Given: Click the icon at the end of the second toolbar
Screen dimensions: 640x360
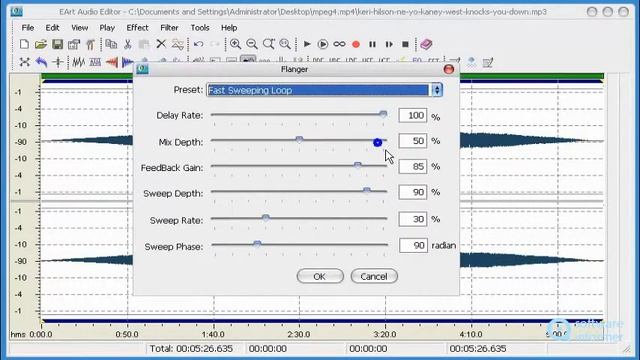Looking at the screenshot, I should 488,62.
